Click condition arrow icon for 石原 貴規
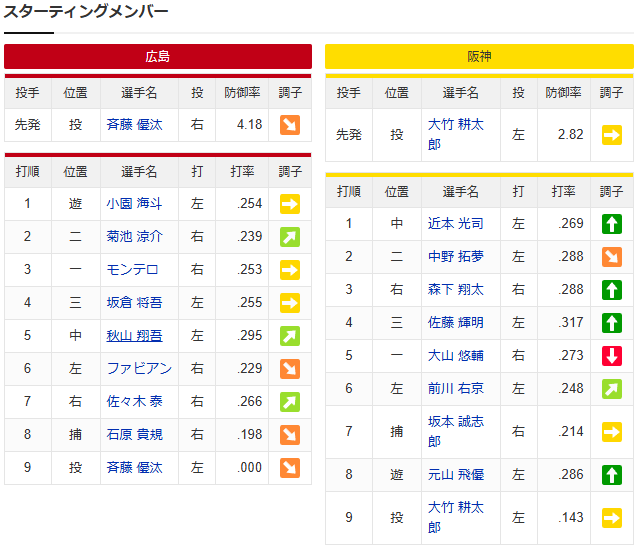637x549 pixels. 290,435
